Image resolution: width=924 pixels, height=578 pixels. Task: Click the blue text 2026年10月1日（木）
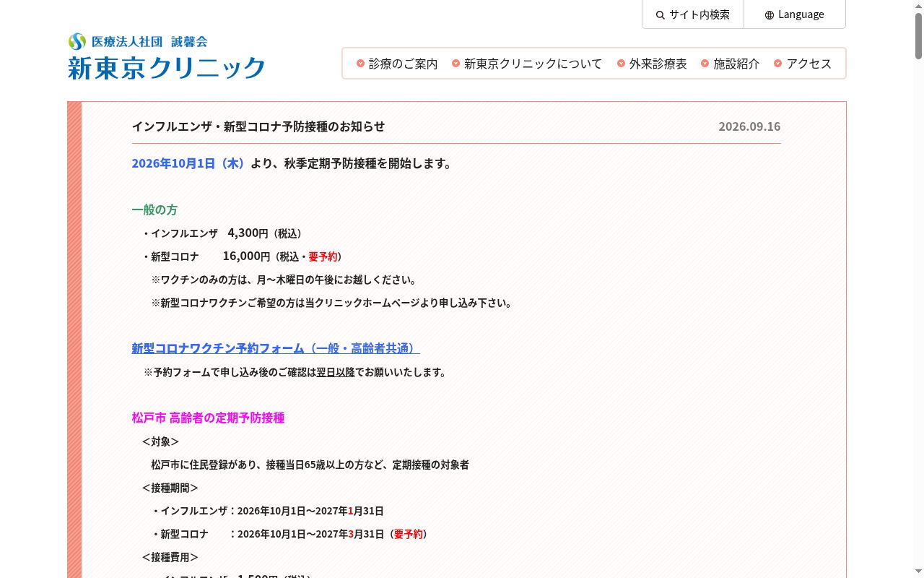tap(190, 163)
